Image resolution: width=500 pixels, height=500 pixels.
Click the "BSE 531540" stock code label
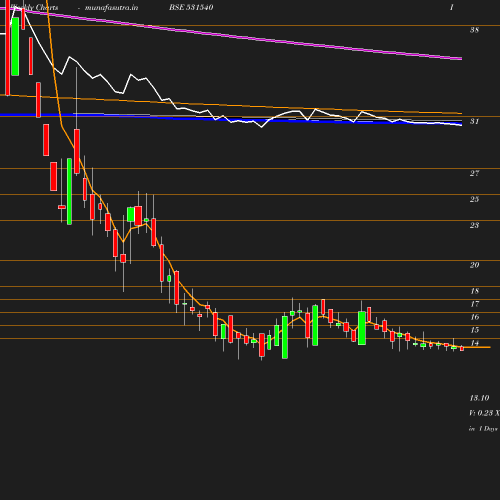pos(191,7)
